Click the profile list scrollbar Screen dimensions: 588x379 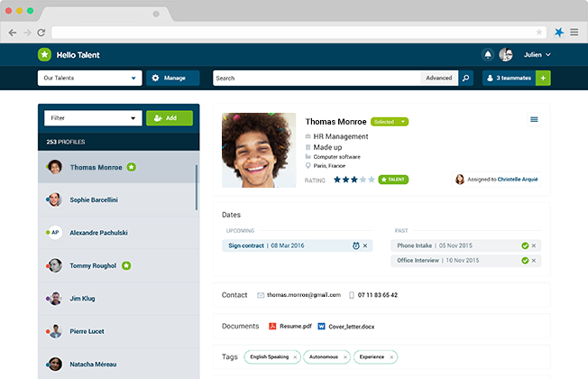click(x=196, y=188)
